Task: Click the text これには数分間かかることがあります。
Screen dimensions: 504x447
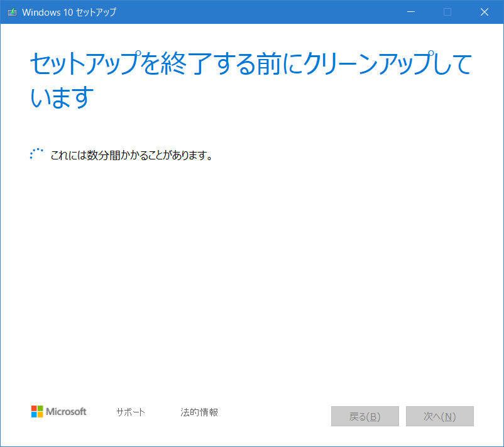Action: point(131,155)
